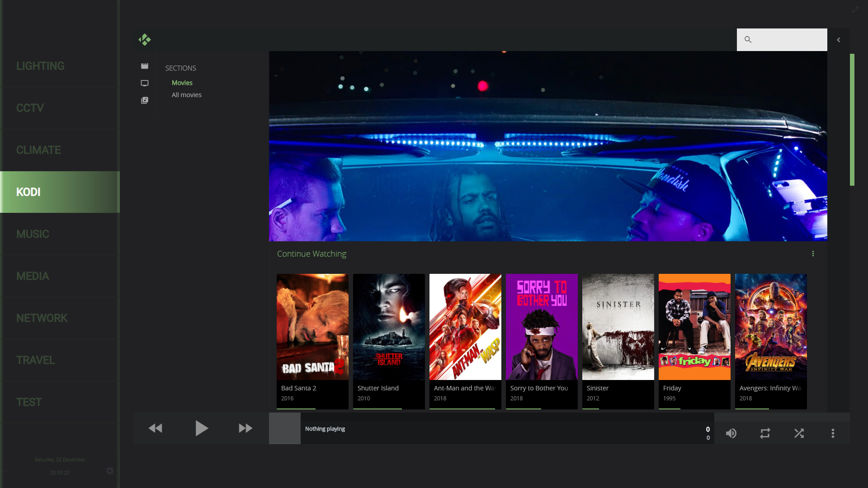Screen dimensions: 868x488
Task: Collapse the side panel with chevron arrow
Action: tap(839, 40)
